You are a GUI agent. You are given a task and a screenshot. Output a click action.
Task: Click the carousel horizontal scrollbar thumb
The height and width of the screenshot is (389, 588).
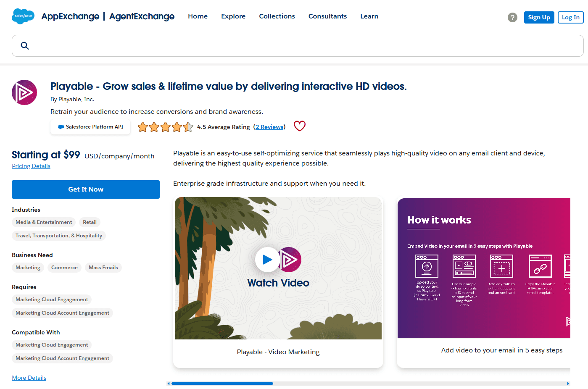[x=222, y=384]
